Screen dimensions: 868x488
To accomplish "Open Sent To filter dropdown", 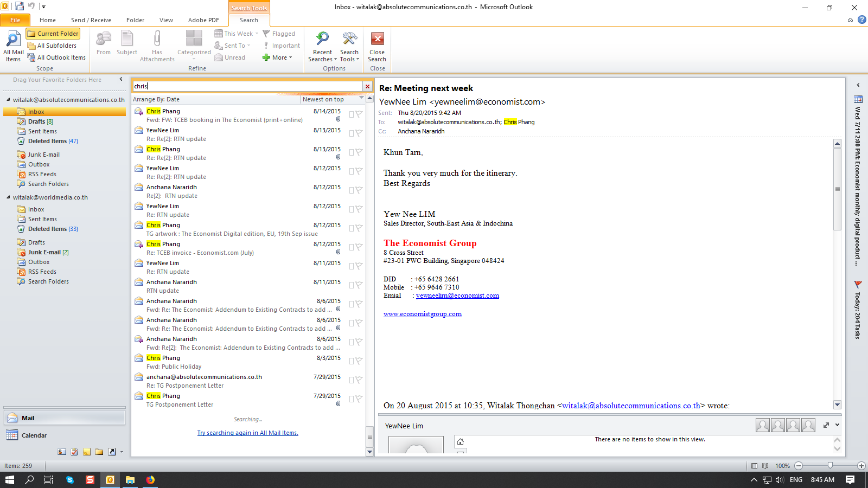I will (232, 46).
